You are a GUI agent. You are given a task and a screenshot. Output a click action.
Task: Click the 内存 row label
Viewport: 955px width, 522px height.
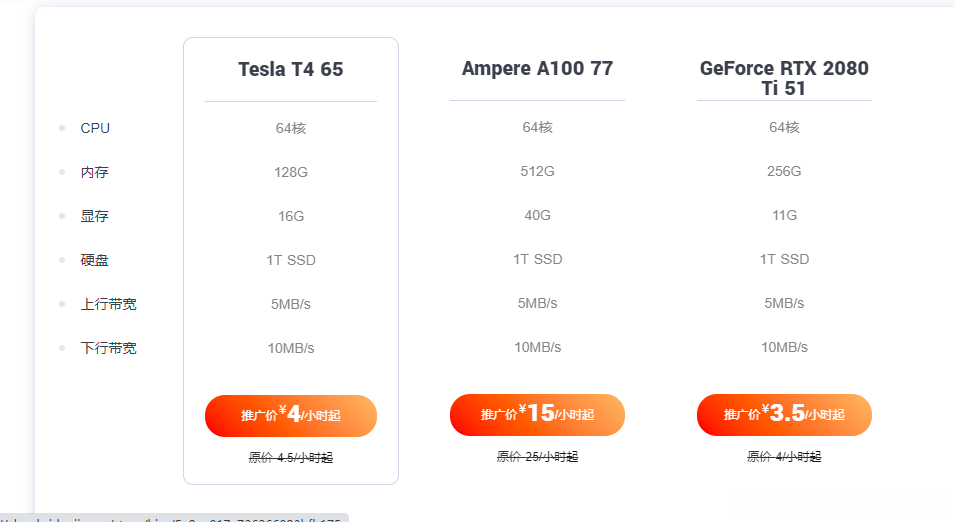[95, 172]
